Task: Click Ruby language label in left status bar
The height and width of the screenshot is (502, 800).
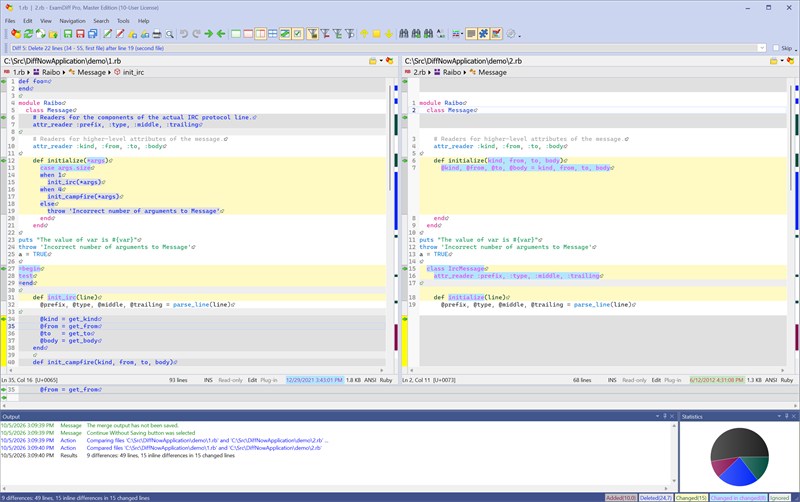Action: [386, 380]
